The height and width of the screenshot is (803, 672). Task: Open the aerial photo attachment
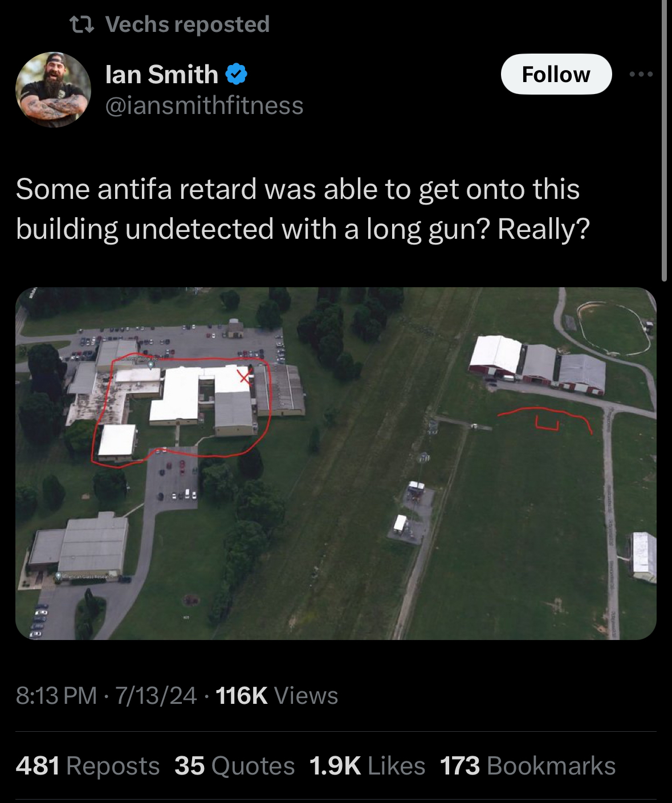(x=336, y=463)
